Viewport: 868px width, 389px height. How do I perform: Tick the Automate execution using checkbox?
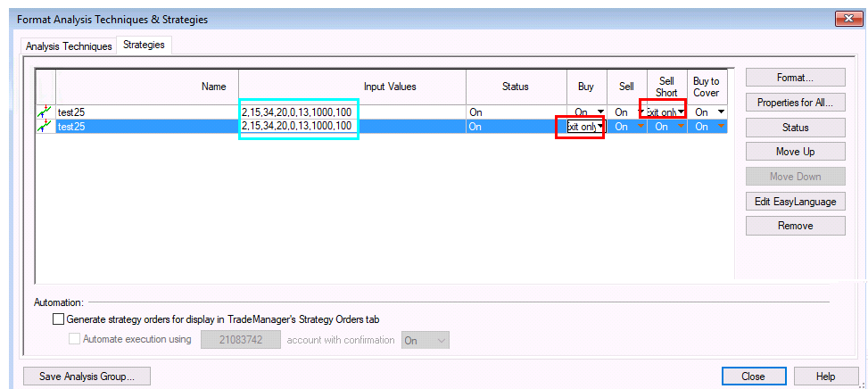(x=75, y=339)
